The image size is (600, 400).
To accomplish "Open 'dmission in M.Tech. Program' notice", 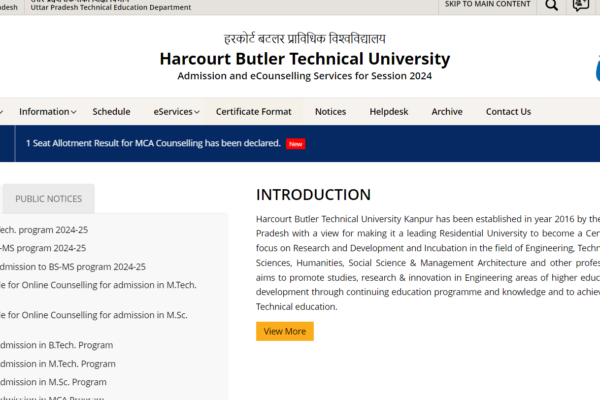I will click(58, 364).
